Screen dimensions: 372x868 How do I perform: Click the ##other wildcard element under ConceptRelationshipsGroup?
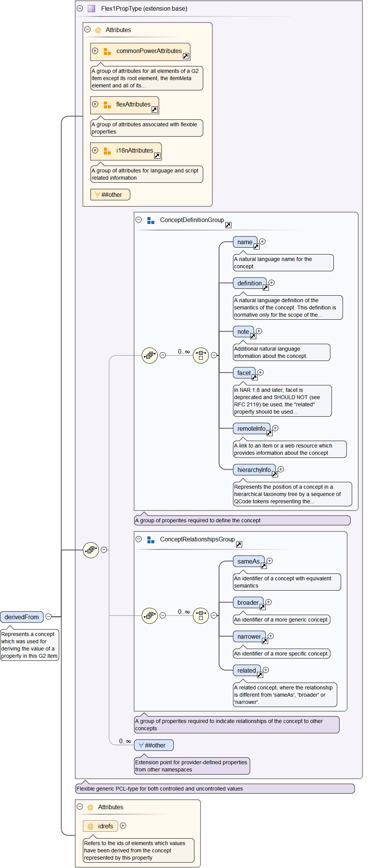tap(154, 745)
